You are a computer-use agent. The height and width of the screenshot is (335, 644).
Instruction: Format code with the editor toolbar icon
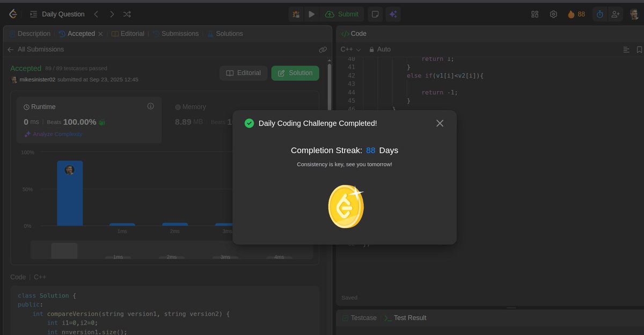pos(626,49)
